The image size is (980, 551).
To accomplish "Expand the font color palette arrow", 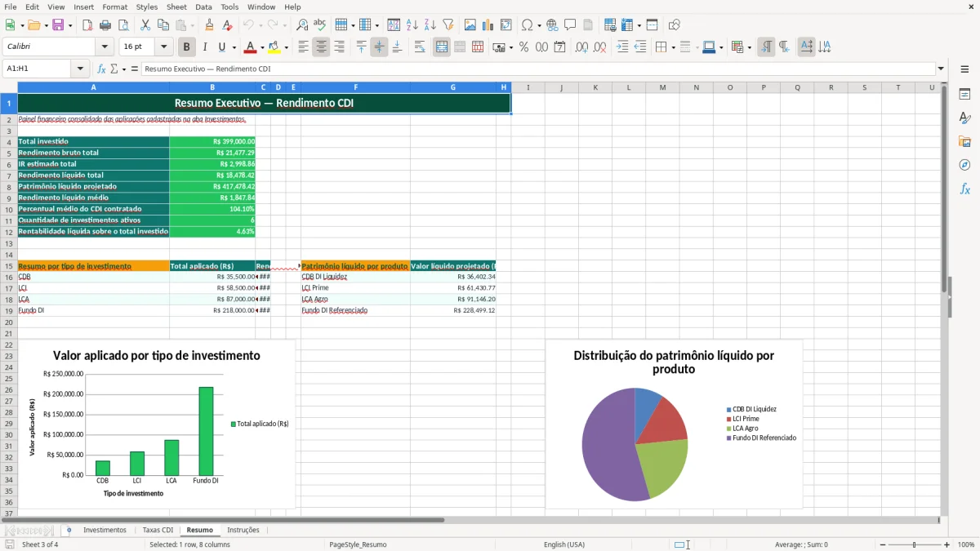I will pos(262,47).
